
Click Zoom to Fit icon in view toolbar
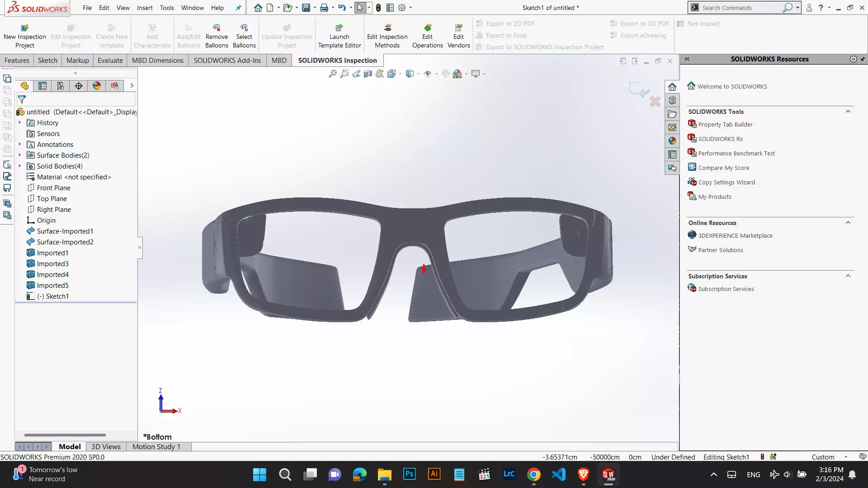click(333, 74)
